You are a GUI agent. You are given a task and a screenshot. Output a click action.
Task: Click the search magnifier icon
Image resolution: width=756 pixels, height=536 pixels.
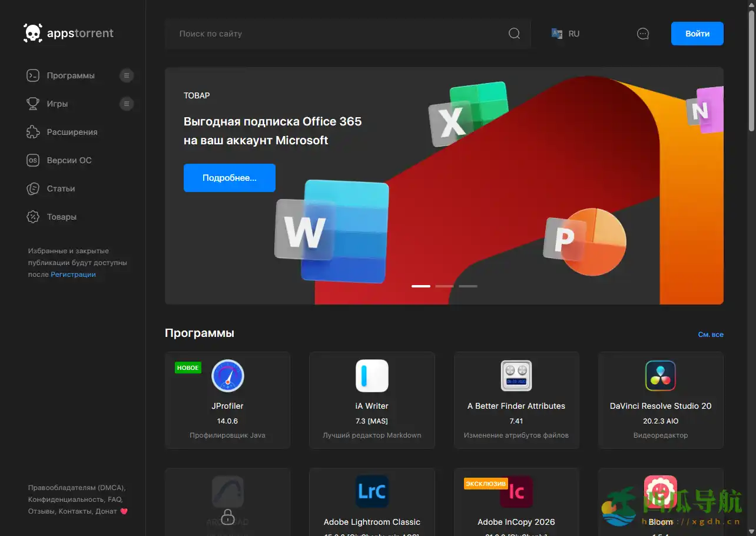coord(513,34)
